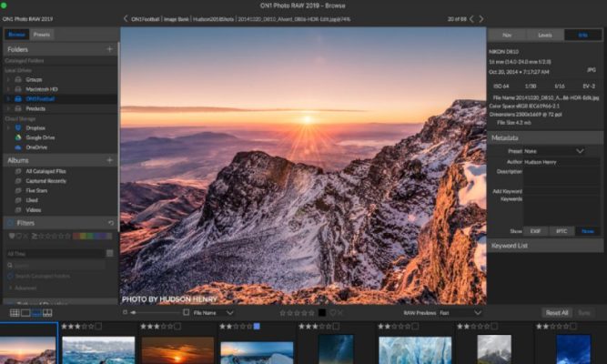Add a new folder with plus icon
This screenshot has width=607, height=364.
point(109,49)
